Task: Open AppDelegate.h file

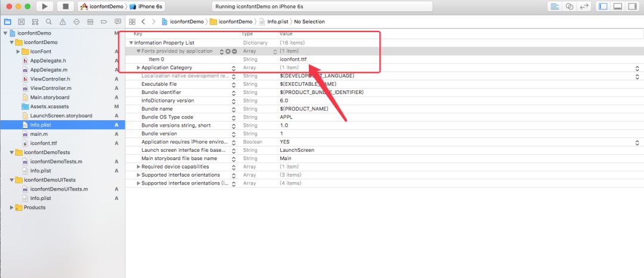Action: click(x=48, y=61)
